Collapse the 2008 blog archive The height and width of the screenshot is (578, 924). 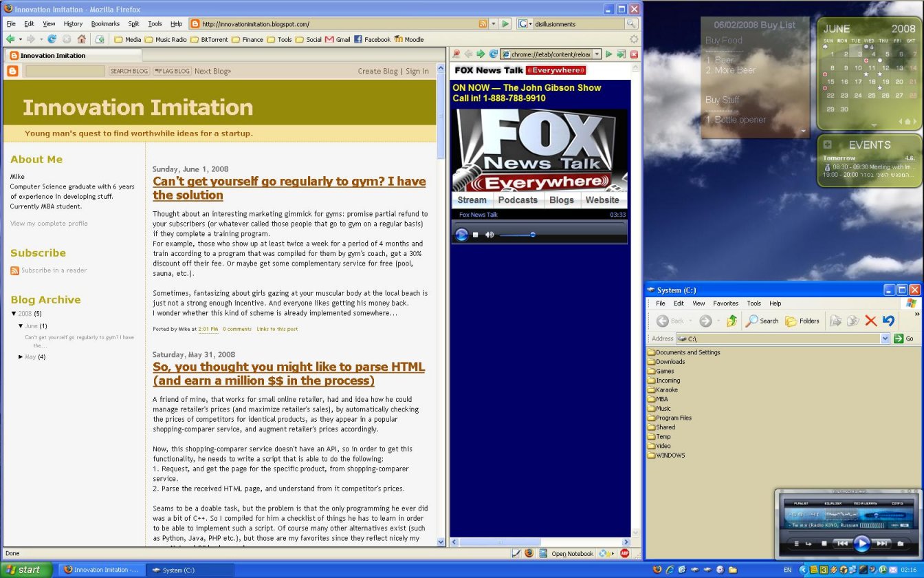(14, 314)
